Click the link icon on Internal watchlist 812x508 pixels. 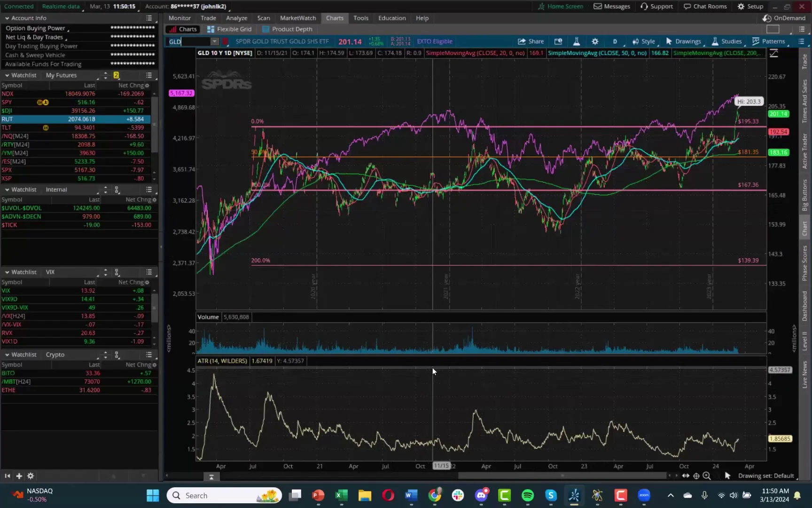(117, 190)
